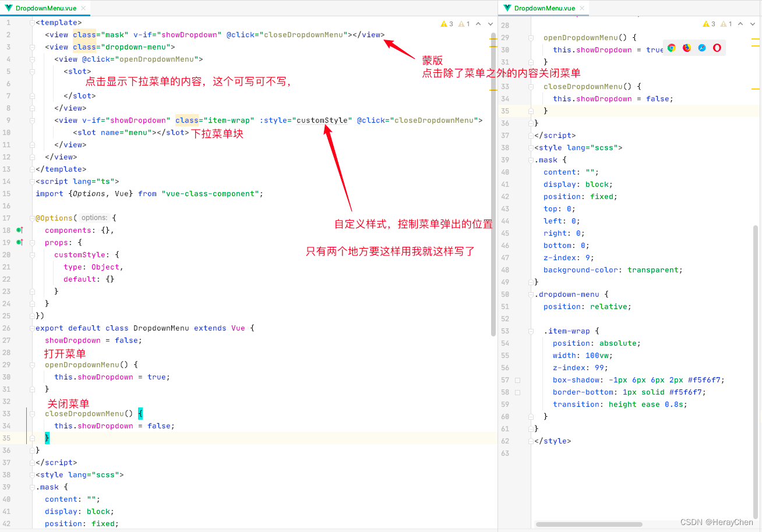Click the override gutter icon on line 18

(19, 230)
